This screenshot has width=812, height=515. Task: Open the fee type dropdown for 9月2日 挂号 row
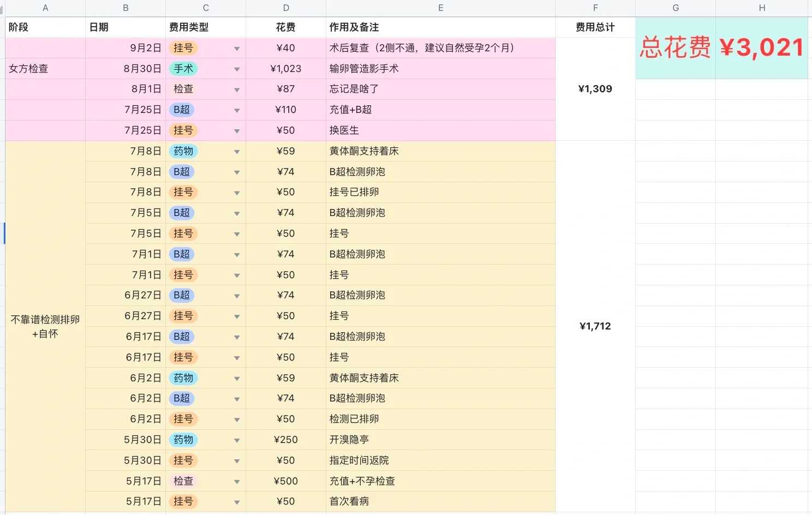[237, 48]
